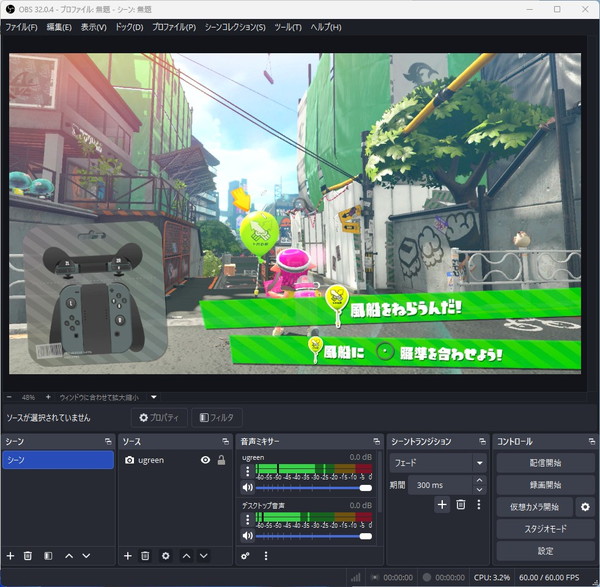Open the ファイル(F) menu

23,27
